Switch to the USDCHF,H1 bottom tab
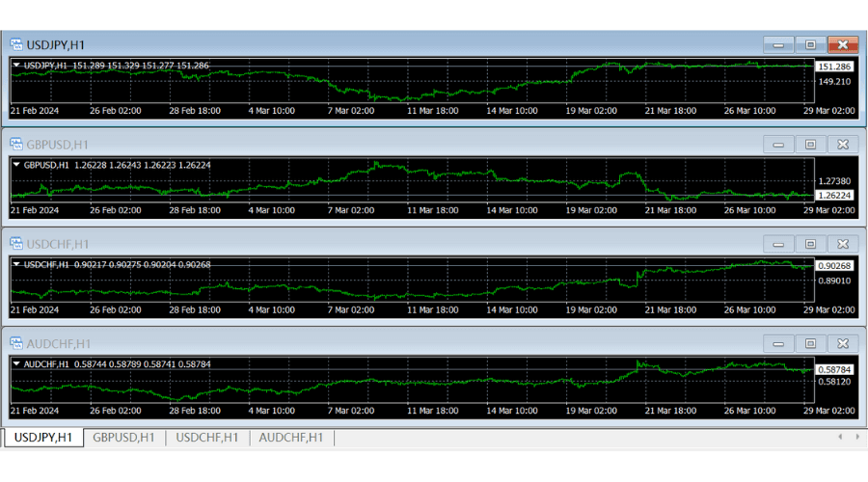This screenshot has width=868, height=482. coord(207,438)
